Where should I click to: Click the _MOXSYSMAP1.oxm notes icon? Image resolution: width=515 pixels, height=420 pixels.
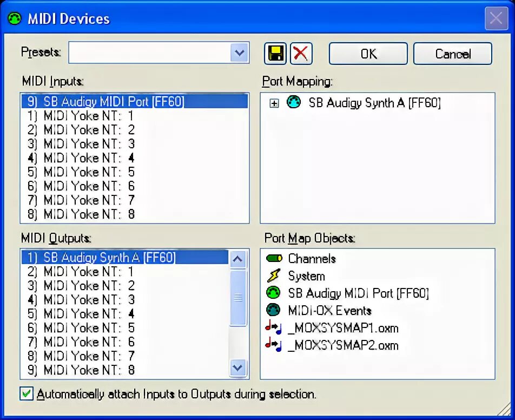274,327
